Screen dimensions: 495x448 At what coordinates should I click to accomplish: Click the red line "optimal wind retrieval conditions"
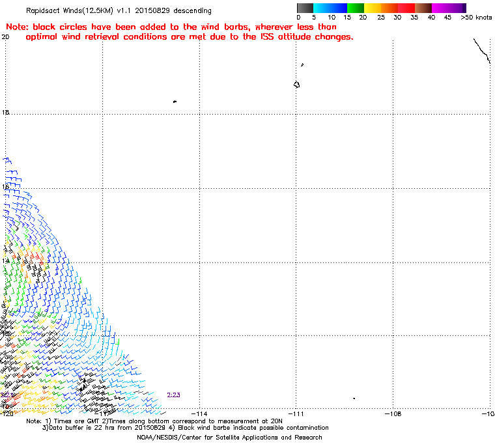click(x=190, y=37)
